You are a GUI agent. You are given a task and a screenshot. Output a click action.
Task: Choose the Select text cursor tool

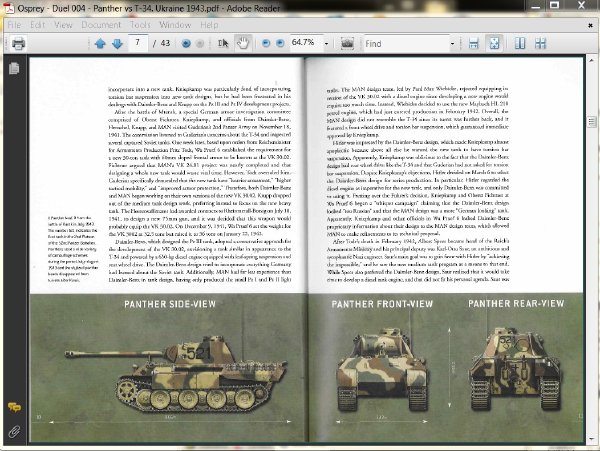223,43
